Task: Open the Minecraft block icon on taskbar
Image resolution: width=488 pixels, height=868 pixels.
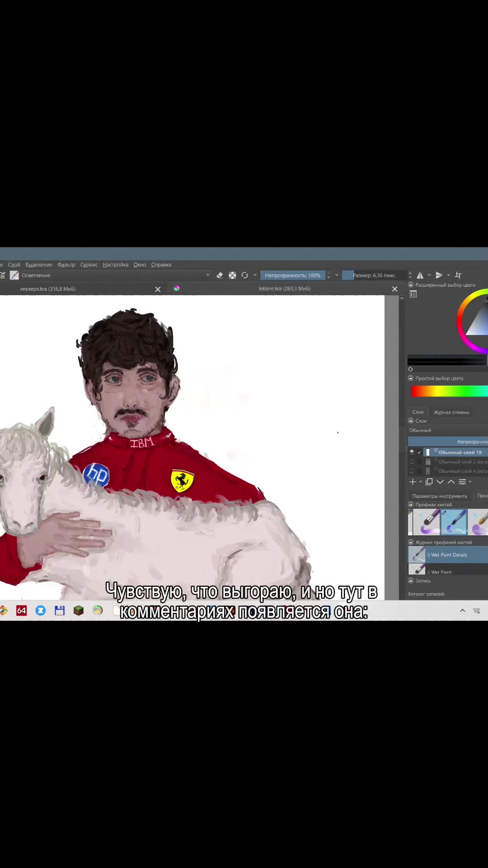Action: click(x=79, y=611)
